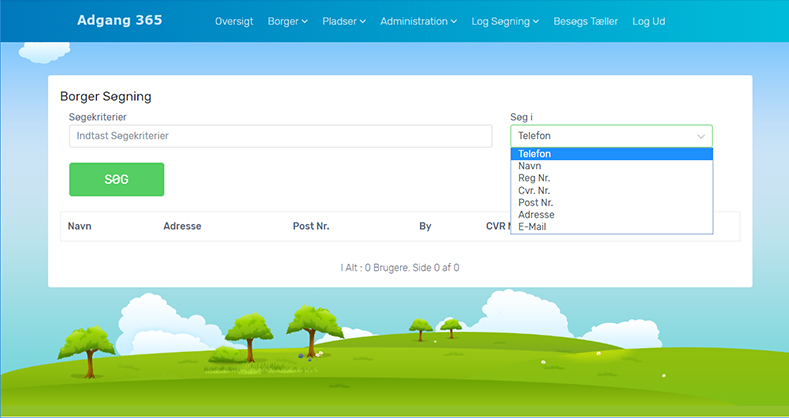Pick the E-Mail search option

[x=532, y=226]
